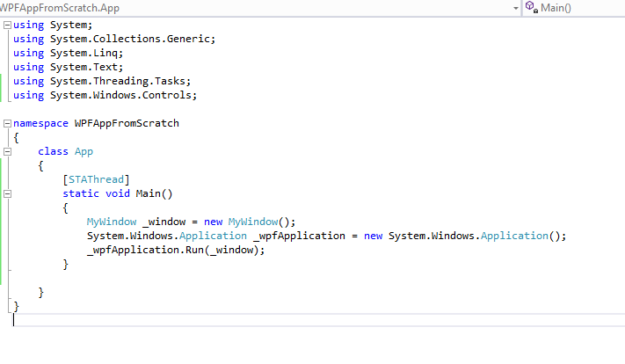Click the STAThread attribute text
625x364 pixels.
tap(96, 180)
